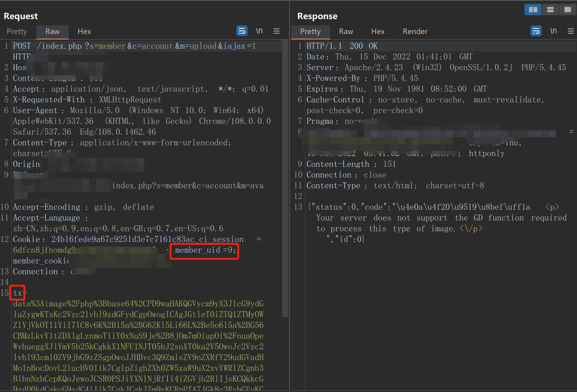This screenshot has height=392, width=577.
Task: Open the Response panel hamburger menu
Action: (x=571, y=31)
